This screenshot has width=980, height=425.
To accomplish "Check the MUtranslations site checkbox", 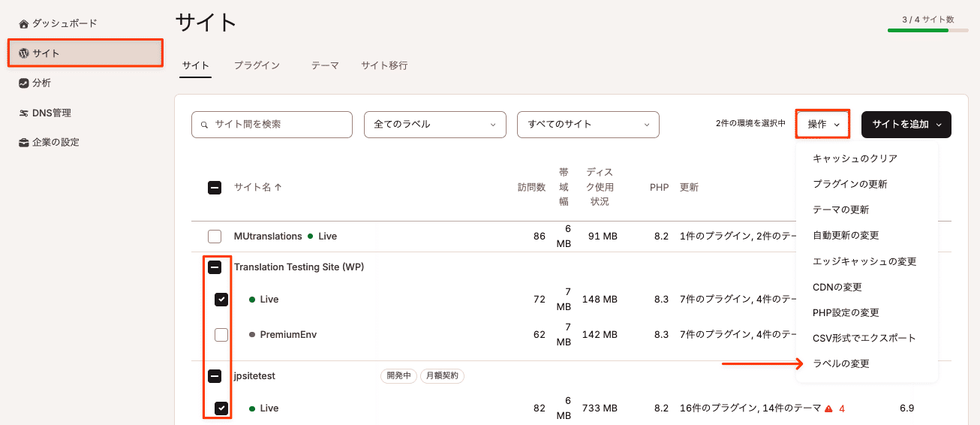I will click(215, 237).
